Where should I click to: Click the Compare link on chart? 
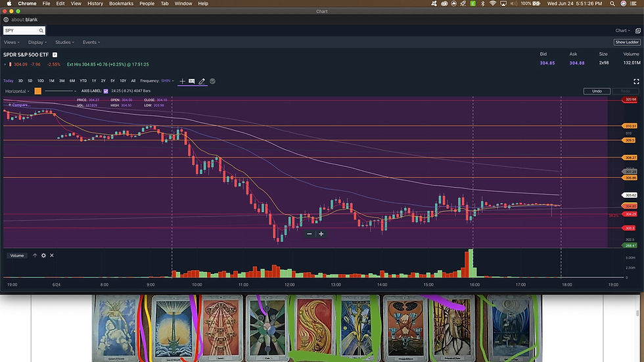tap(18, 105)
